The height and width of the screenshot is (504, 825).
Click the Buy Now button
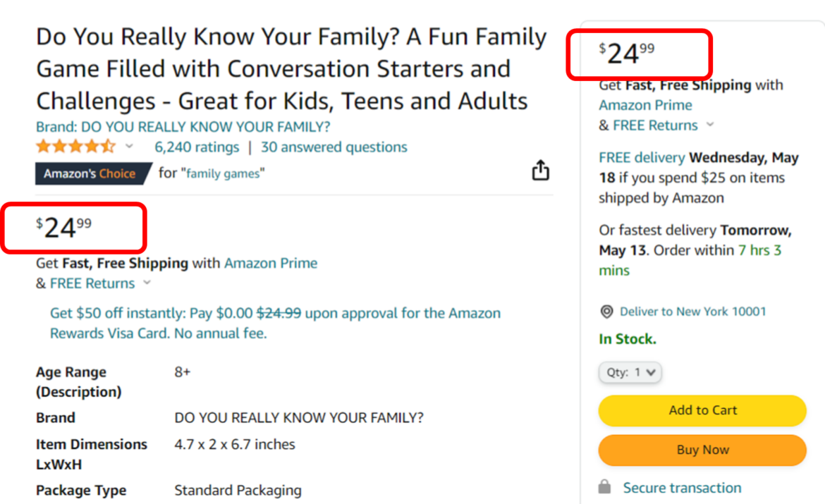(x=702, y=450)
